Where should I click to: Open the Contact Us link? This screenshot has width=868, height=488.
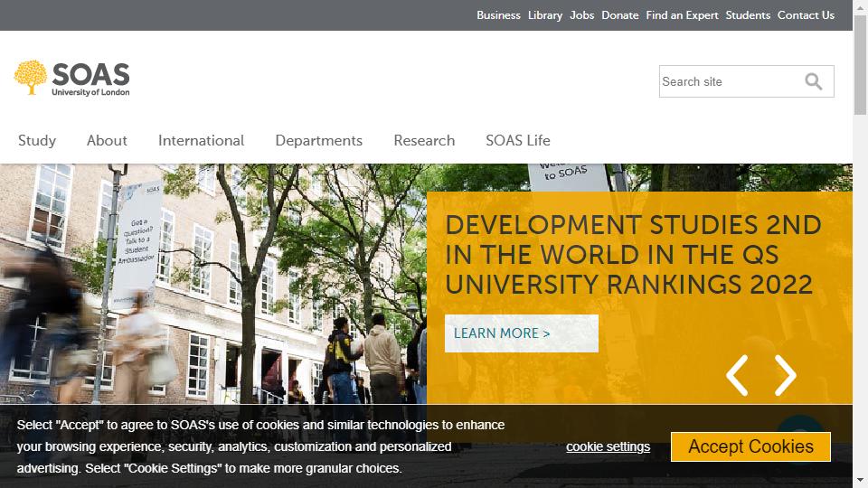coord(806,15)
